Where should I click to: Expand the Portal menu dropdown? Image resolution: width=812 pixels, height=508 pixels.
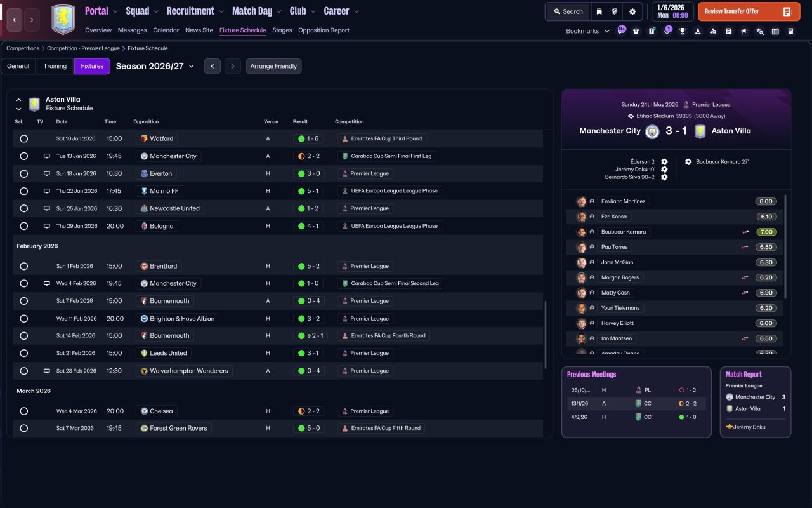pos(115,11)
